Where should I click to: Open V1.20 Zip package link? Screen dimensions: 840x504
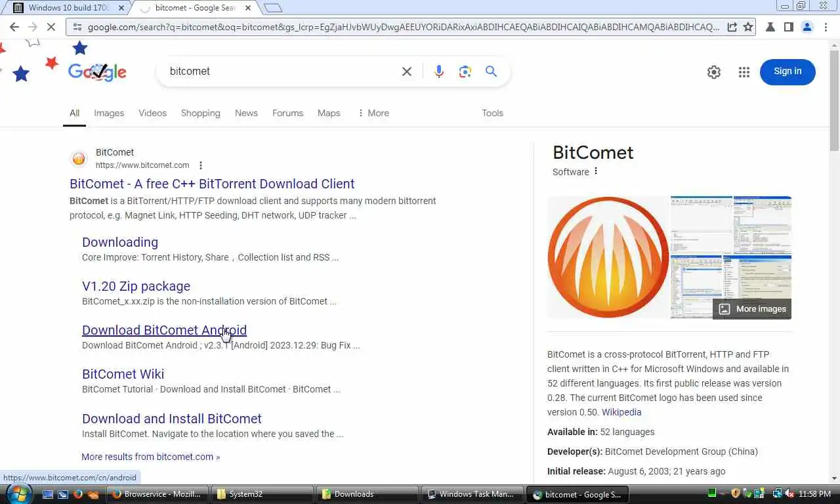click(136, 286)
